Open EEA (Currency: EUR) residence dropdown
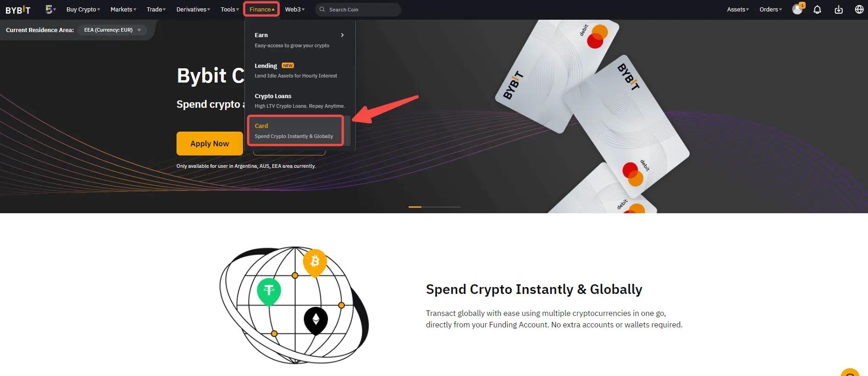 (x=112, y=30)
